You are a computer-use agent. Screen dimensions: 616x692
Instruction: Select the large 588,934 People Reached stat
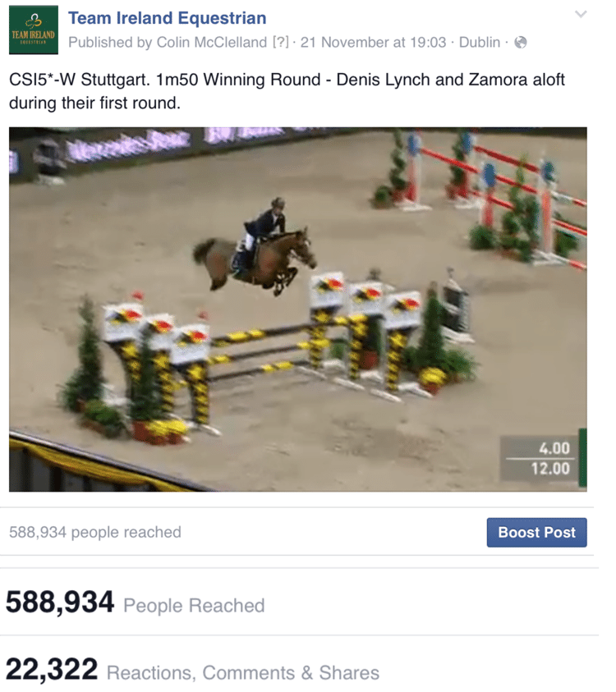pyautogui.click(x=135, y=603)
